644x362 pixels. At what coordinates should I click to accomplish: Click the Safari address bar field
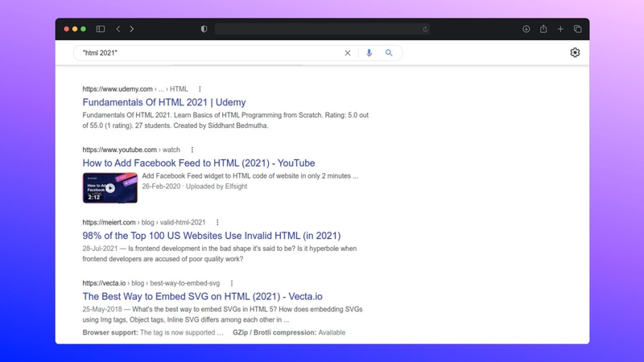click(x=323, y=29)
